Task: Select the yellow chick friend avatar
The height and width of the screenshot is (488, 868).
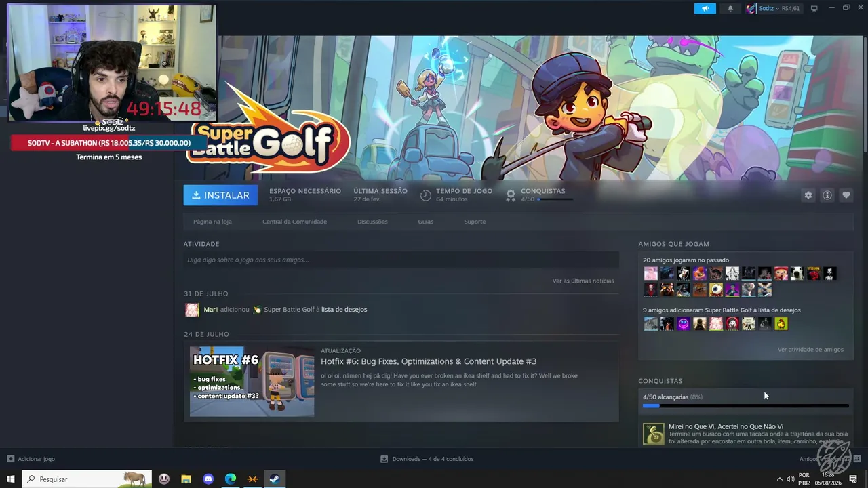Action: point(781,324)
